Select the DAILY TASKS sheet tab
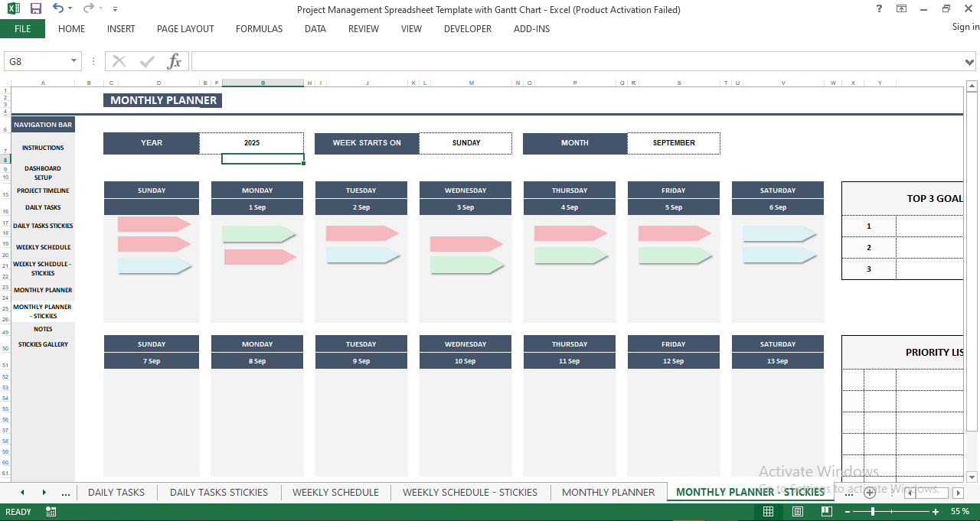The height and width of the screenshot is (521, 980). [116, 492]
